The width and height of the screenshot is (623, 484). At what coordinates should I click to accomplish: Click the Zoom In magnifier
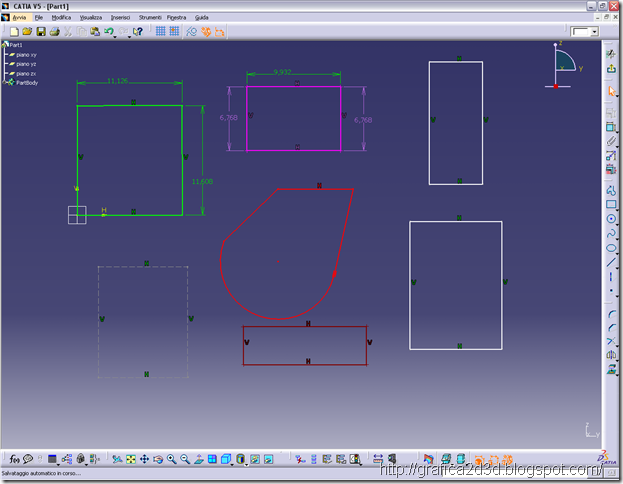pos(172,459)
